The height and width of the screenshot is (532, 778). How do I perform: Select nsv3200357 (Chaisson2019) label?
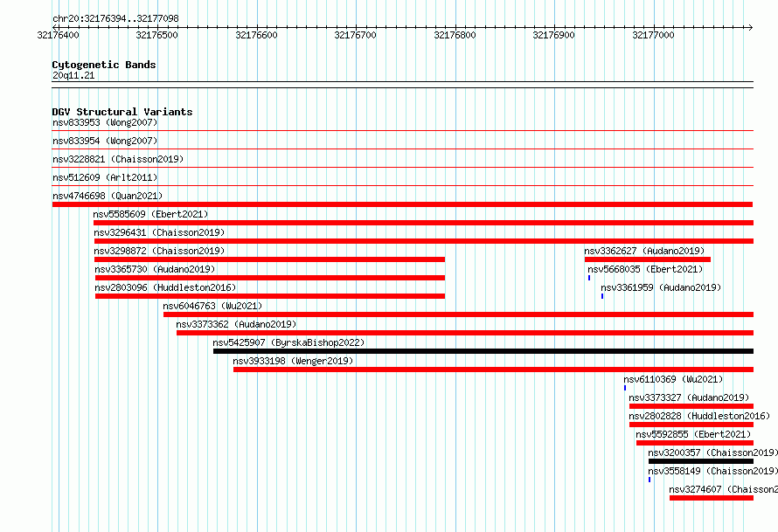tap(712, 453)
